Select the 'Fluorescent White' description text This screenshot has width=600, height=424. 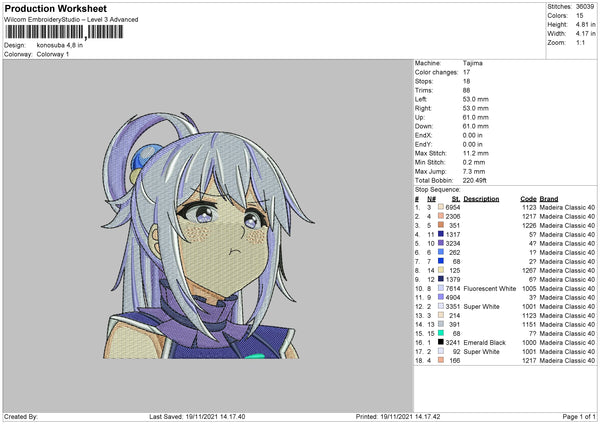point(489,288)
